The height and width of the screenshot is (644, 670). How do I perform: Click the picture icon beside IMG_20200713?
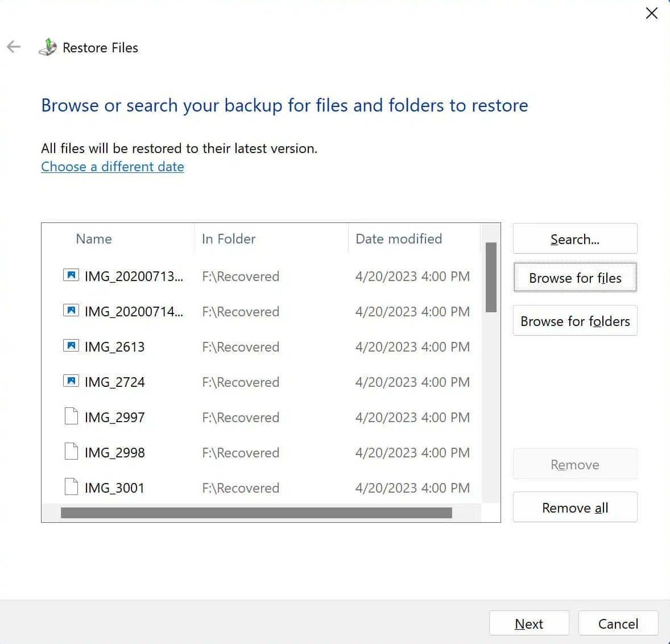(71, 275)
